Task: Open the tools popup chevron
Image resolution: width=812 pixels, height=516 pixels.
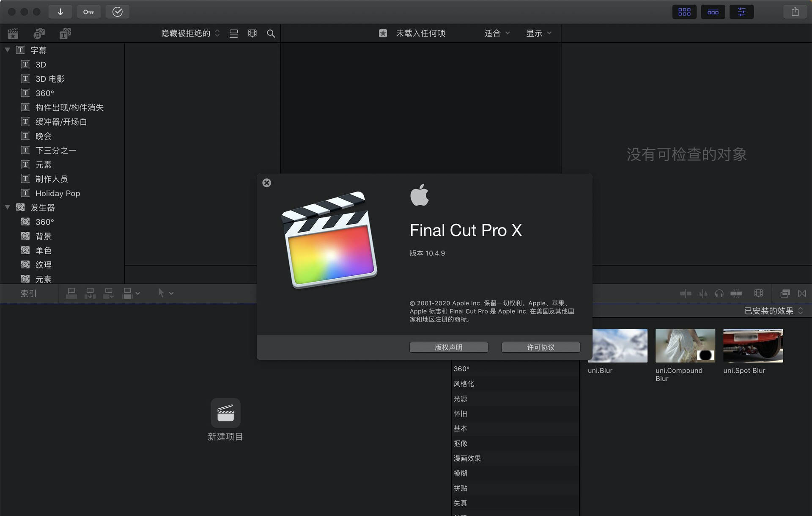Action: point(171,294)
